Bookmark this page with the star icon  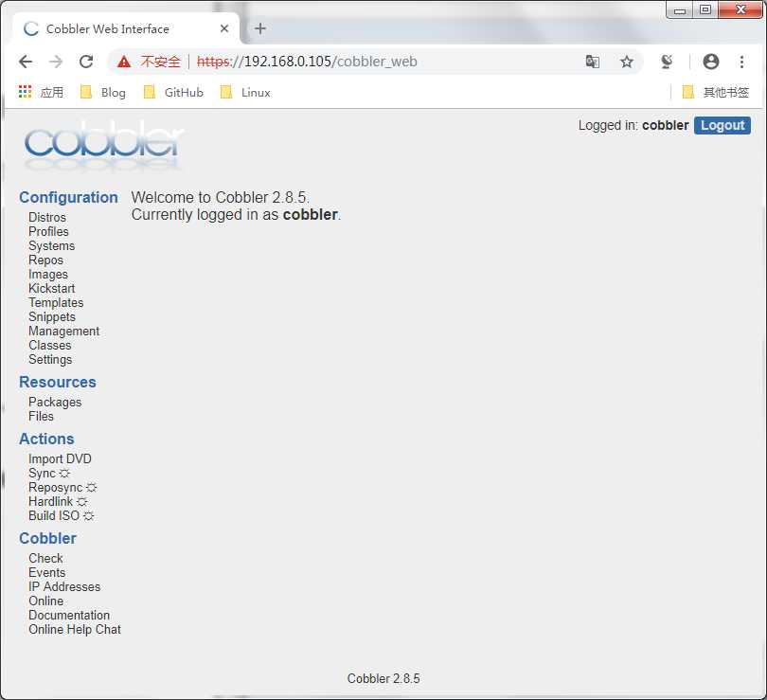(627, 62)
